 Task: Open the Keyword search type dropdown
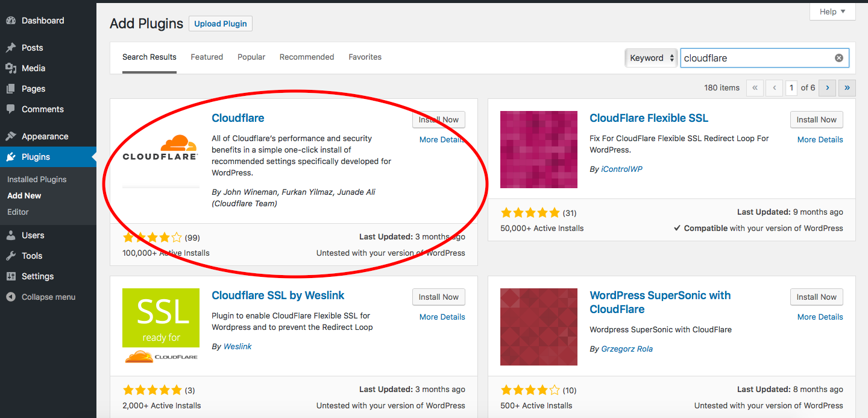(x=651, y=58)
